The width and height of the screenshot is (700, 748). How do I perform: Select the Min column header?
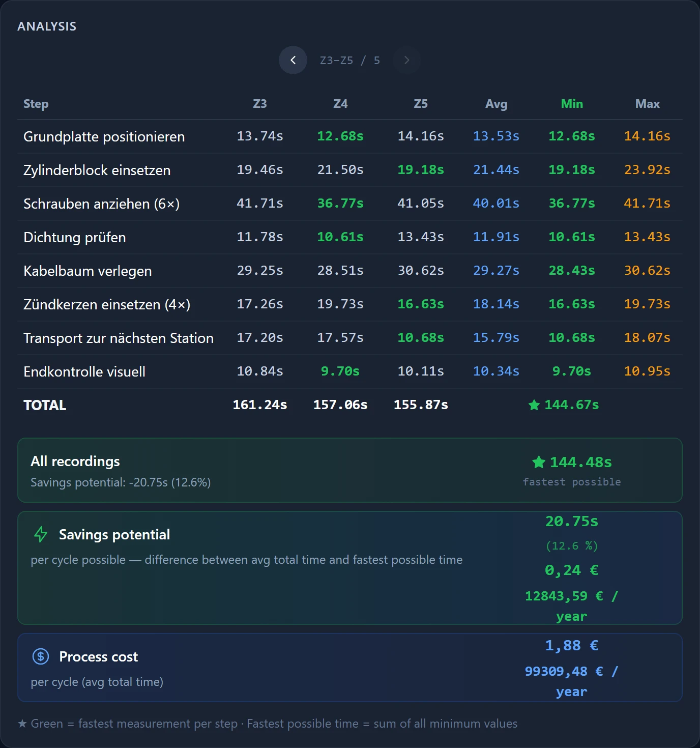pyautogui.click(x=572, y=104)
